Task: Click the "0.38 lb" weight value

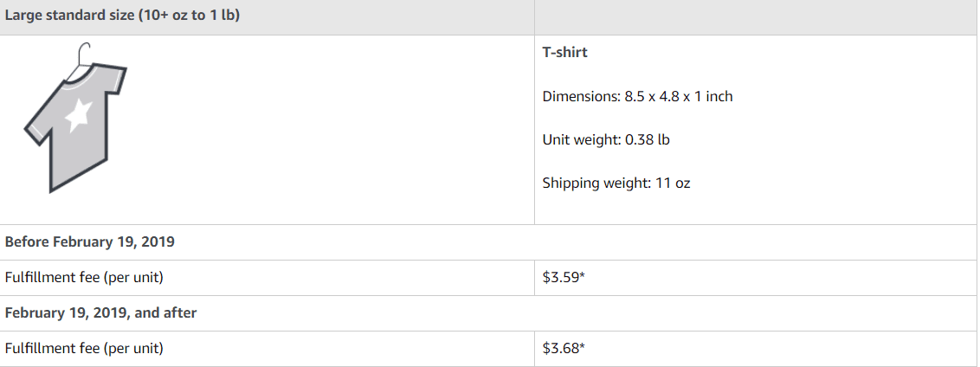Action: (x=648, y=139)
